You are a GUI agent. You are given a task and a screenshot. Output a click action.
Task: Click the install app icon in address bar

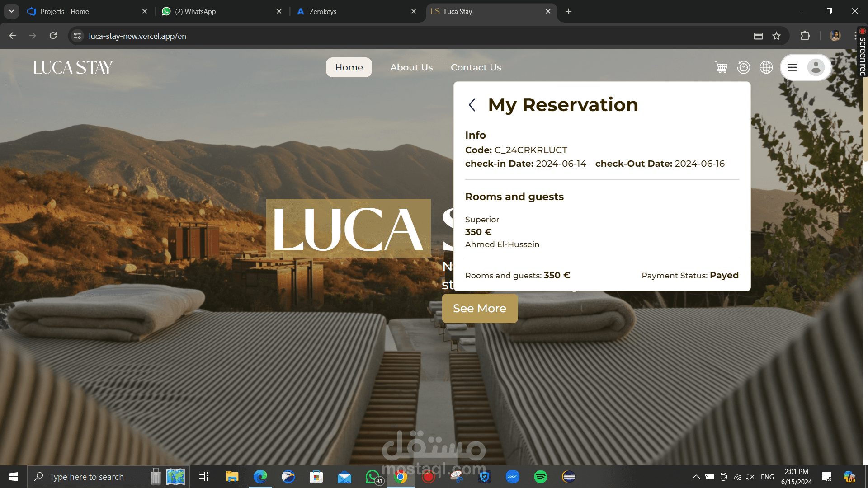tap(758, 36)
